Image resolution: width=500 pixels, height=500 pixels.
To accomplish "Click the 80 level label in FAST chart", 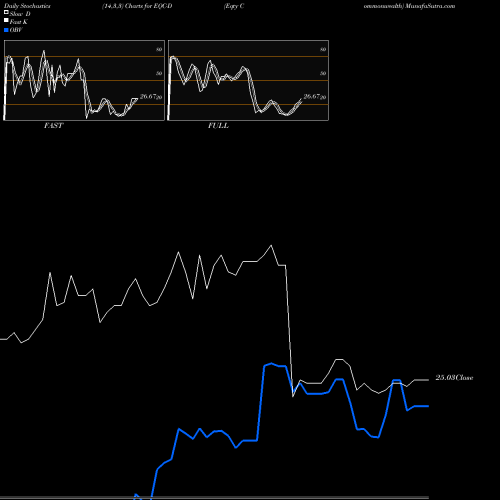I will coord(159,49).
